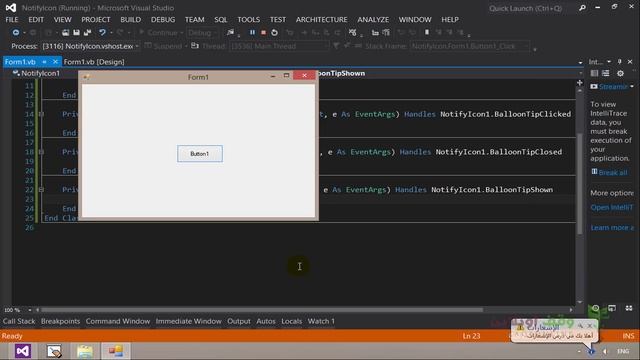Image resolution: width=640 pixels, height=360 pixels.
Task: Open the Output tab
Action: [x=239, y=321]
